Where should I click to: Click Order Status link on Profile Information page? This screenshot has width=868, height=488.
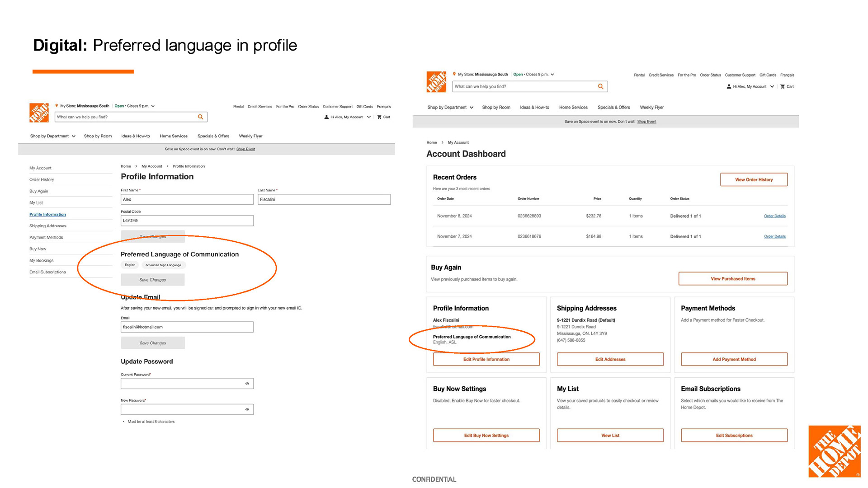tap(308, 107)
